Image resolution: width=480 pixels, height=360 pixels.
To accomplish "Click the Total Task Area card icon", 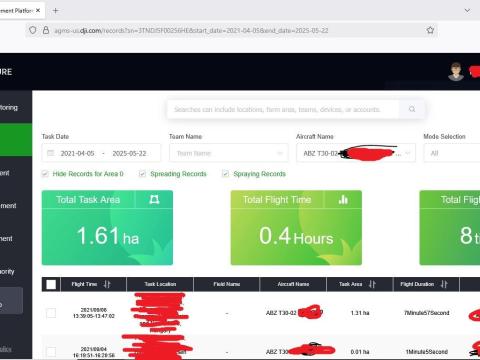I will (x=154, y=199).
